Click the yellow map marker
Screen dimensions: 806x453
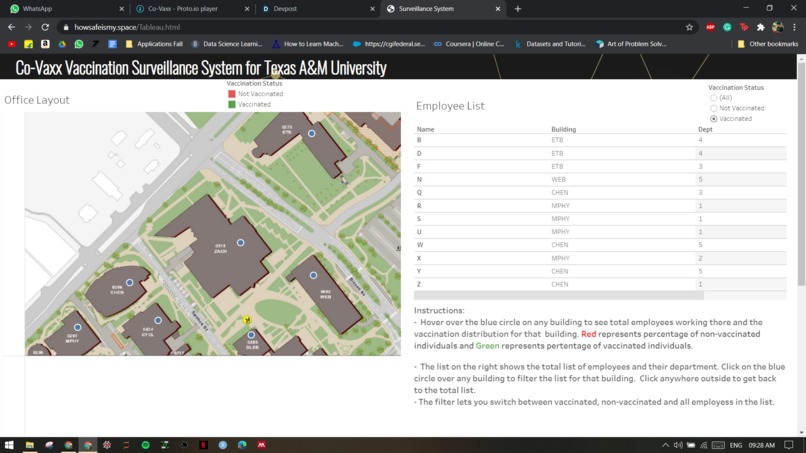(247, 320)
